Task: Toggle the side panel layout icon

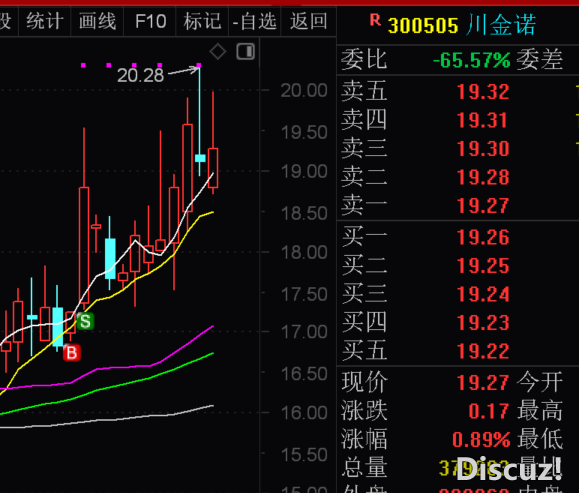Action: click(246, 51)
